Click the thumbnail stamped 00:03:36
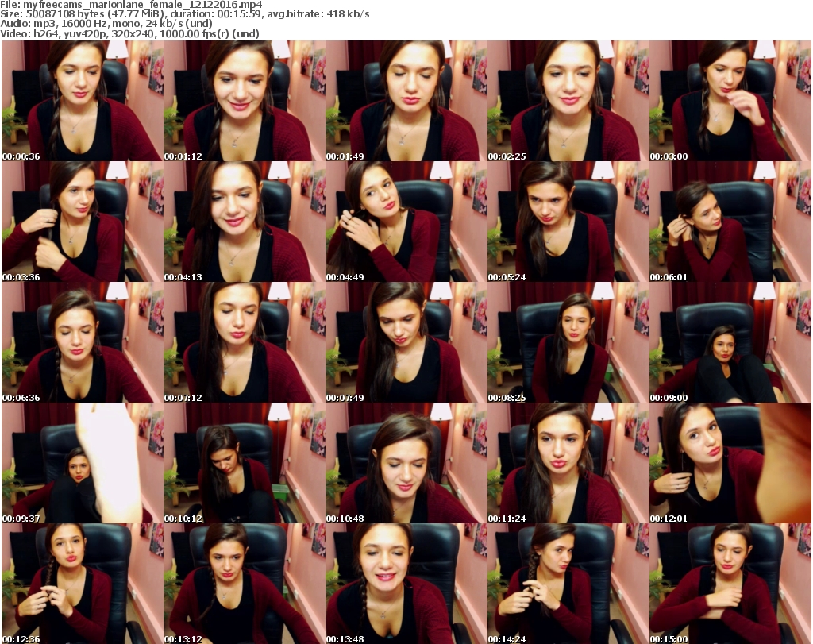Screen dimensions: 813x644 tap(82, 222)
